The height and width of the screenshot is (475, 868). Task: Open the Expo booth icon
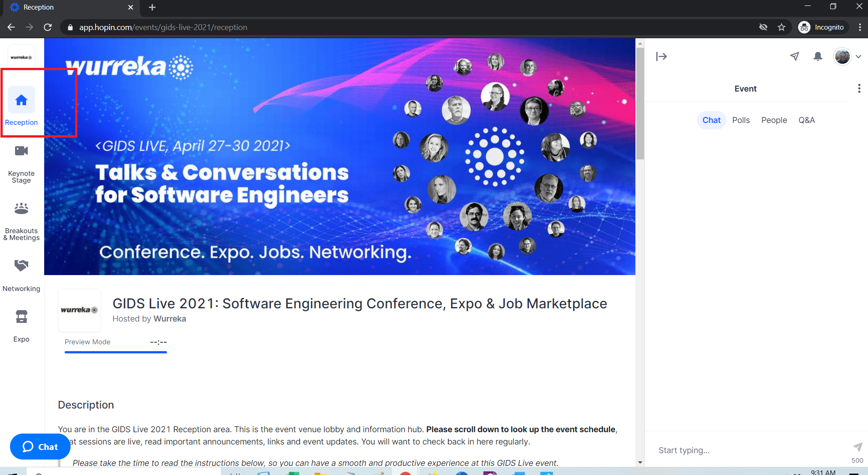click(21, 317)
